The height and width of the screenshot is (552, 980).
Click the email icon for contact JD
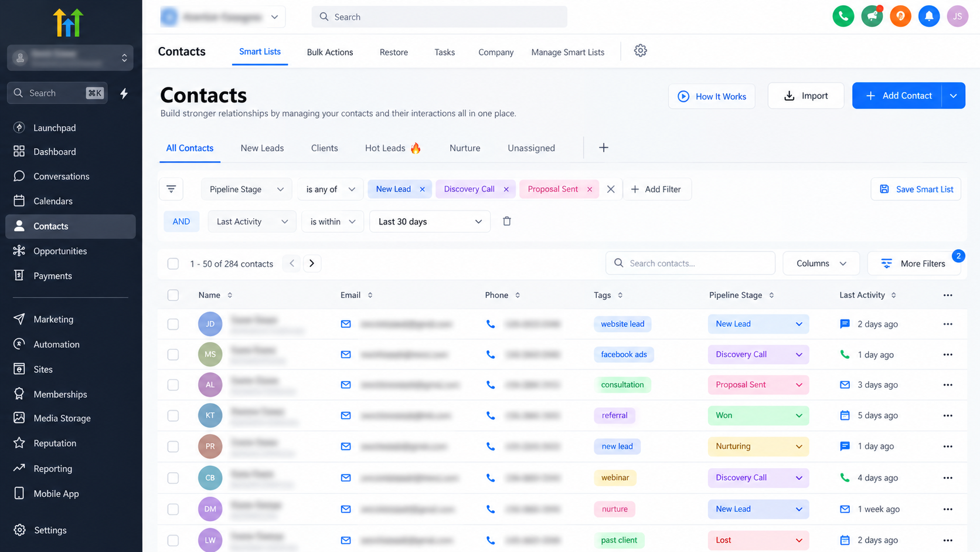(x=346, y=324)
